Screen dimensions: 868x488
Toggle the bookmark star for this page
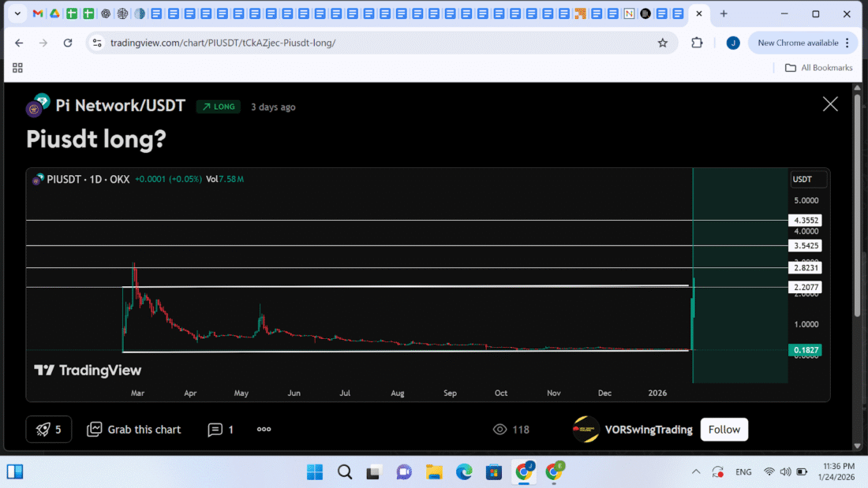(x=663, y=43)
